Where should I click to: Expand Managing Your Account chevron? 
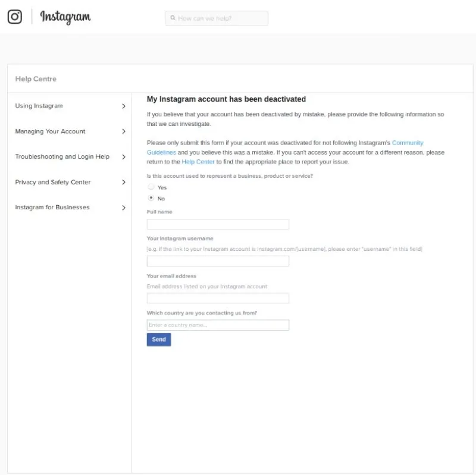click(x=124, y=131)
